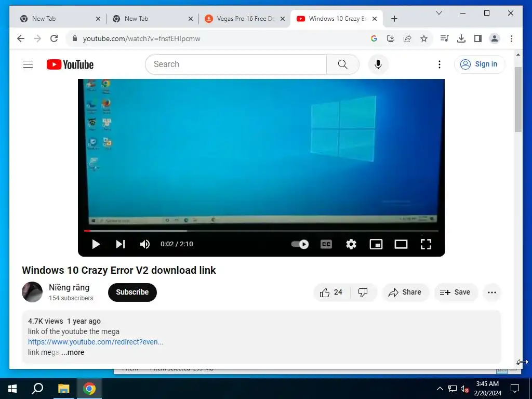
Task: Click Chrome icon in taskbar
Action: point(89,389)
